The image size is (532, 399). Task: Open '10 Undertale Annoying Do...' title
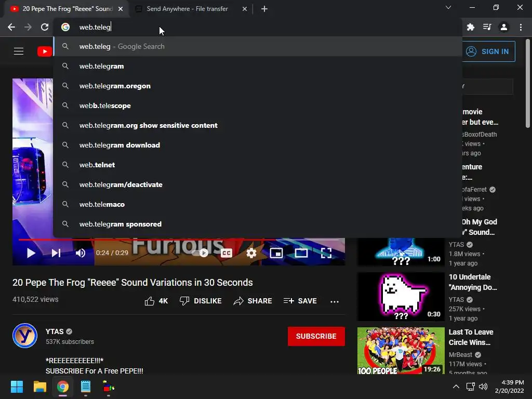(x=473, y=282)
